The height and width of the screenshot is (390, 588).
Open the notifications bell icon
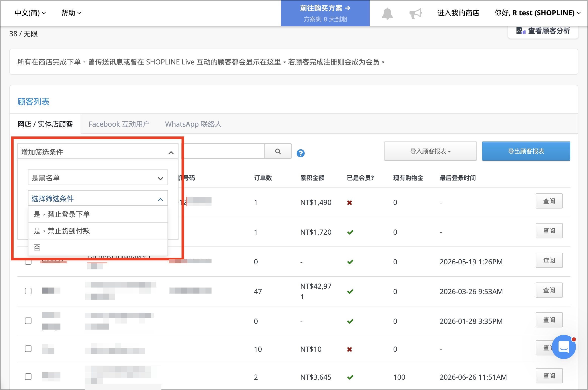(x=387, y=13)
